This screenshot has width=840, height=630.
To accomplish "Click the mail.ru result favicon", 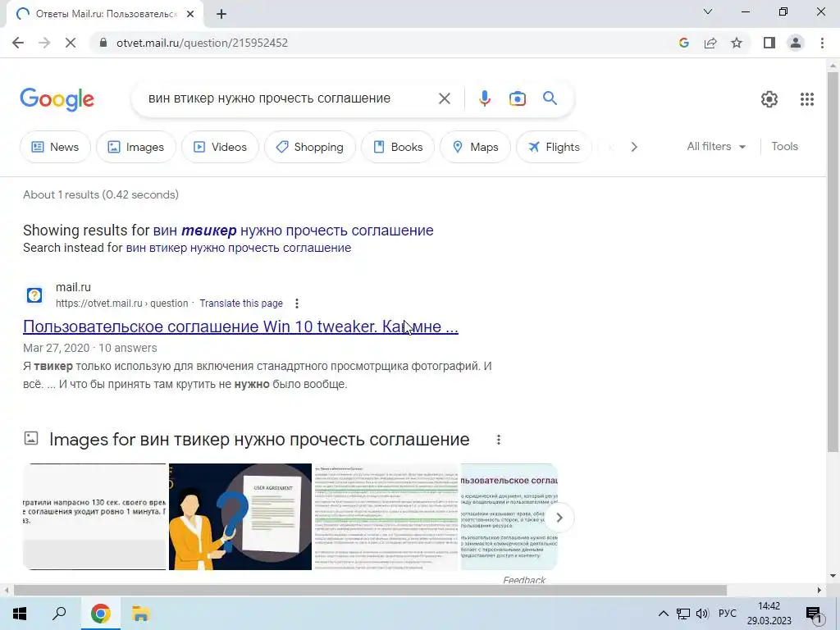I will tap(34, 295).
